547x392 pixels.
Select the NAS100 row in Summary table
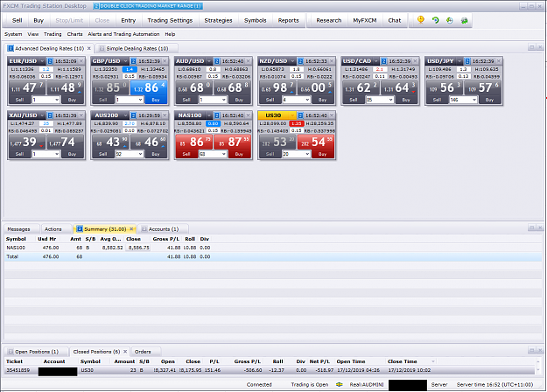[273, 248]
